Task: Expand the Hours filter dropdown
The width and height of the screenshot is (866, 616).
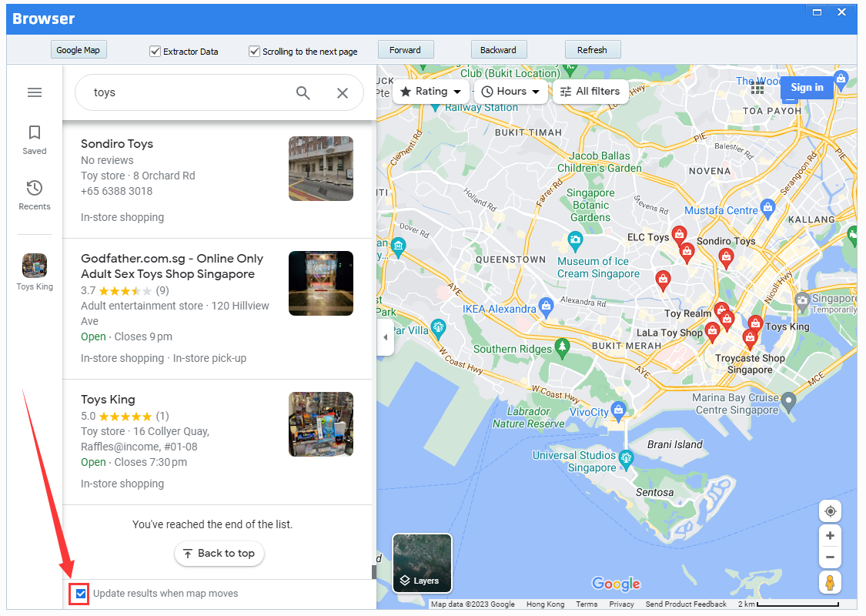Action: point(510,92)
